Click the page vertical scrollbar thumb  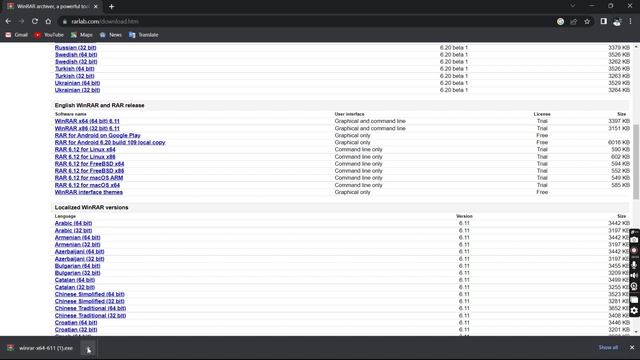[636, 162]
